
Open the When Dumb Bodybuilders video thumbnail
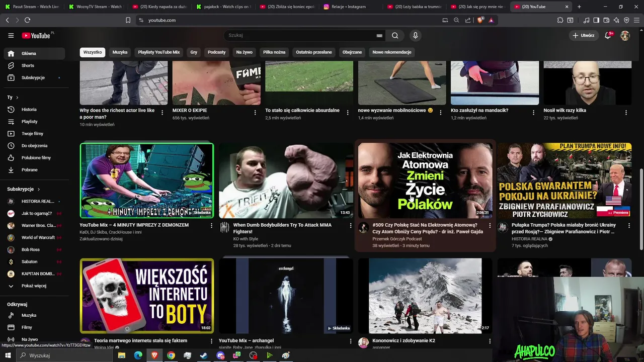[286, 180]
